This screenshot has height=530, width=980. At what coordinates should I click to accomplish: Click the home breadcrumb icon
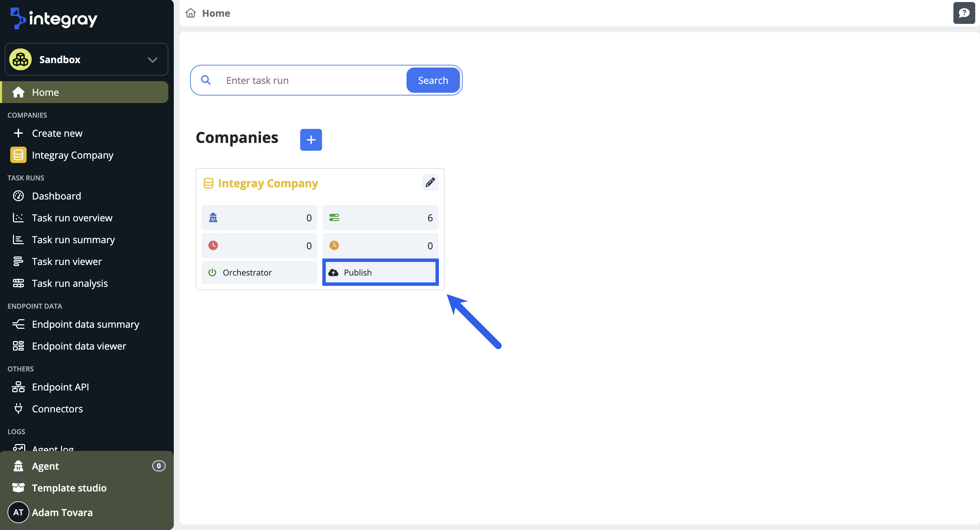pos(190,13)
